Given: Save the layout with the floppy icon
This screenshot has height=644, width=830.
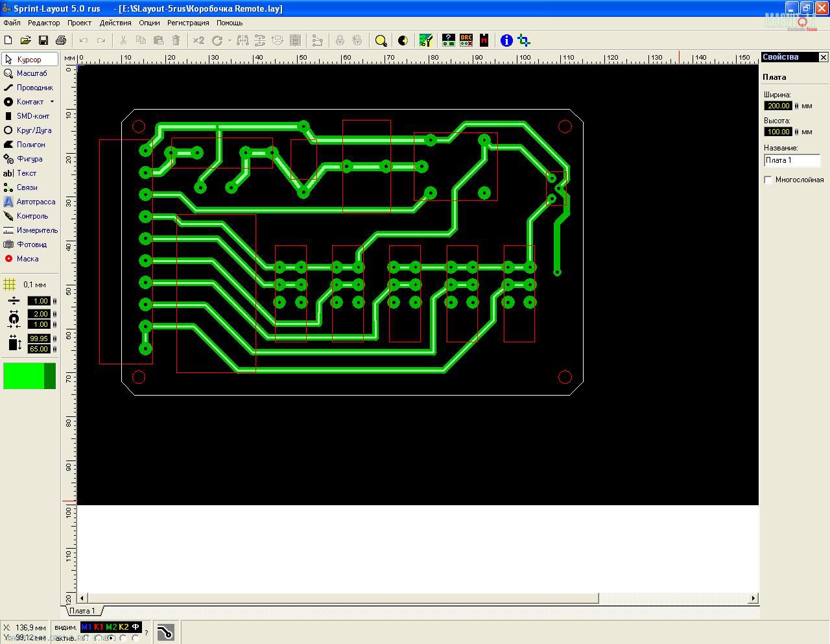Looking at the screenshot, I should click(x=43, y=40).
